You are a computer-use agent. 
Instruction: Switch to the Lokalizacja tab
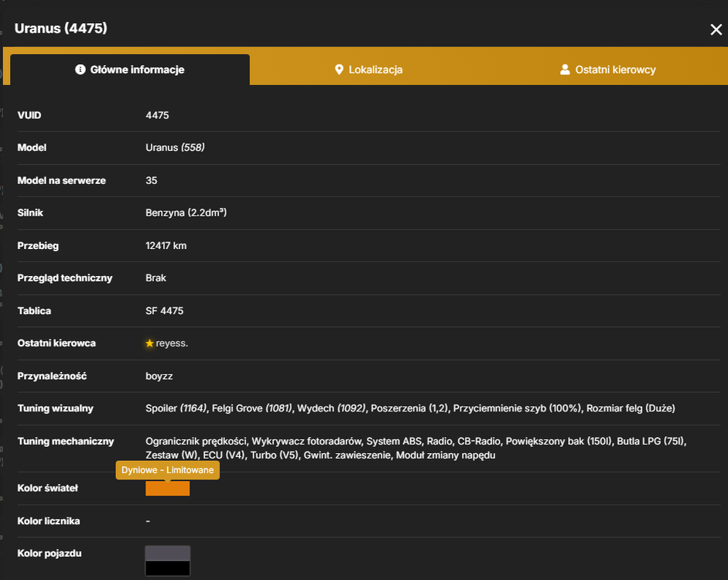(x=369, y=70)
